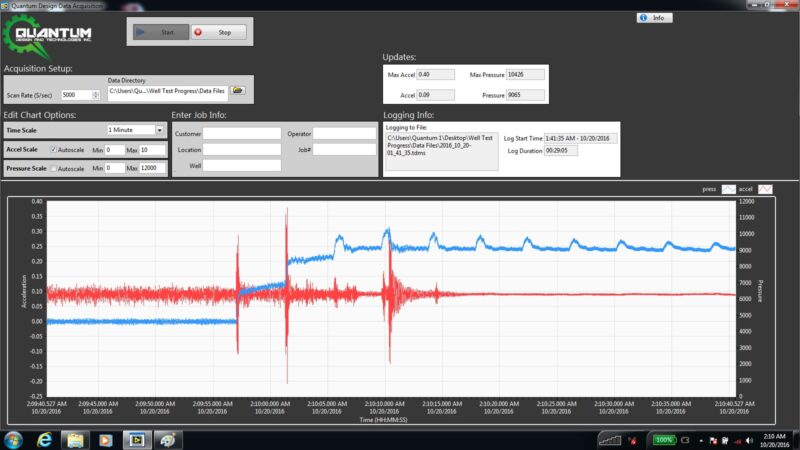Click the Pressure axis label on right
The image size is (800, 450).
coord(760,291)
